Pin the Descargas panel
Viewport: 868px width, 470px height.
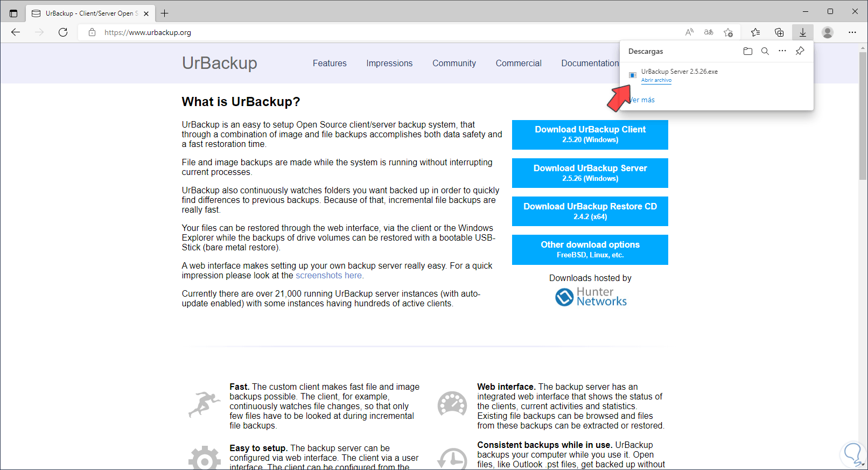(x=800, y=51)
